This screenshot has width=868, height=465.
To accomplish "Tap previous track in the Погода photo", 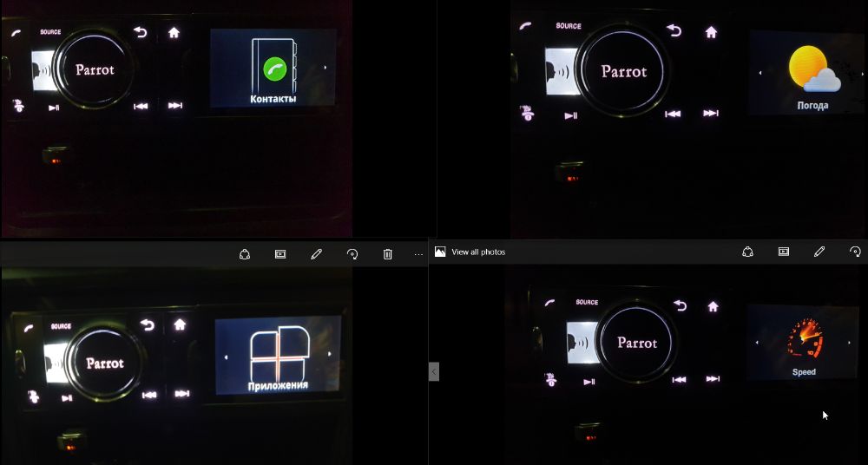I will (x=673, y=114).
